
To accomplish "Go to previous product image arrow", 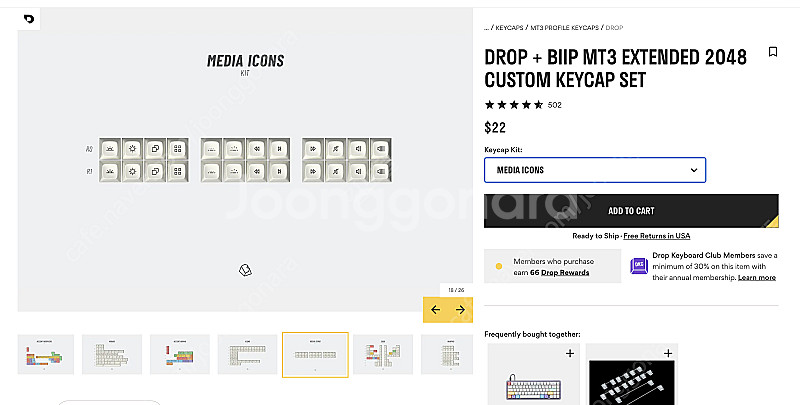I will 435,310.
